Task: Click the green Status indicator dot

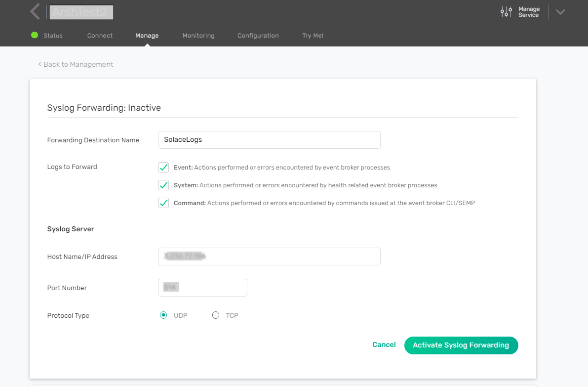Action: pos(35,35)
